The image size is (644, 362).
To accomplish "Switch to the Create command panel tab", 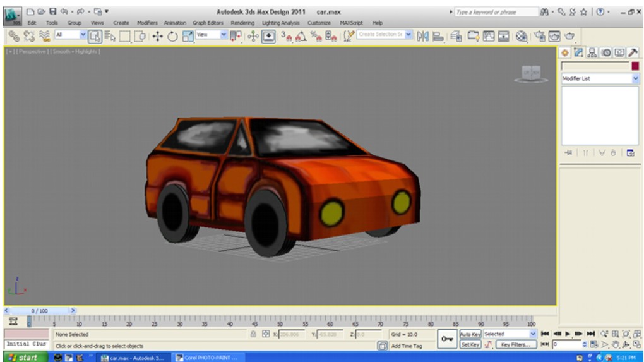I will [565, 52].
